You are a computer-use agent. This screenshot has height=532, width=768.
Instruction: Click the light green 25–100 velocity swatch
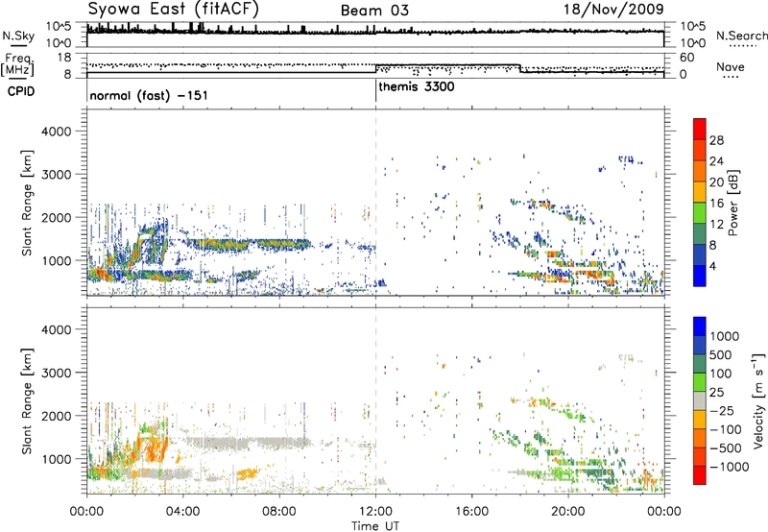700,382
